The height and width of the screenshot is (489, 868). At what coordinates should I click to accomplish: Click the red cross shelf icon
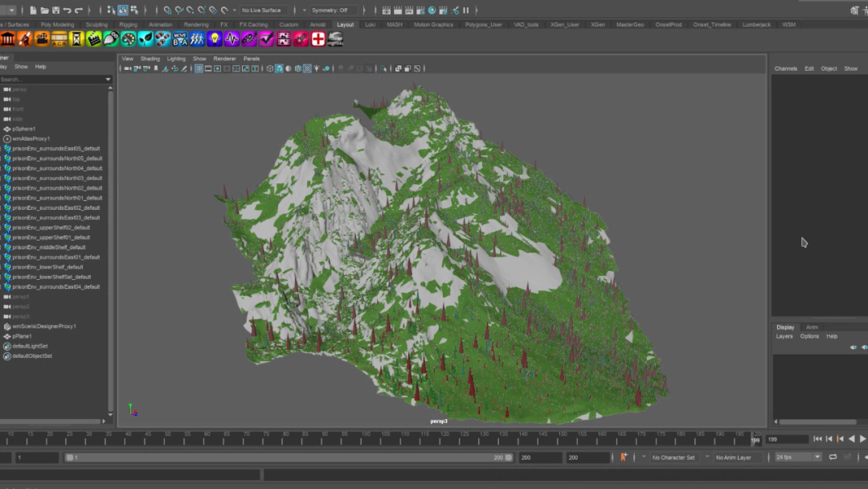[318, 39]
